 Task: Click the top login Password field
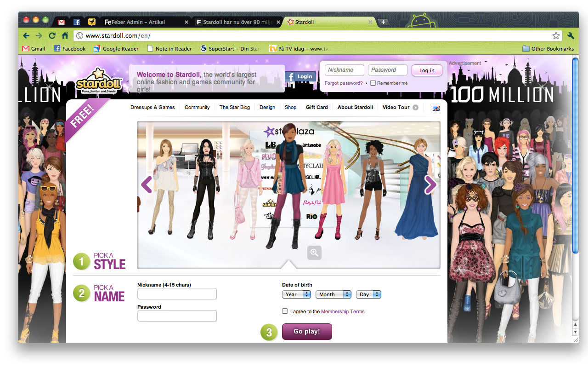tap(388, 70)
